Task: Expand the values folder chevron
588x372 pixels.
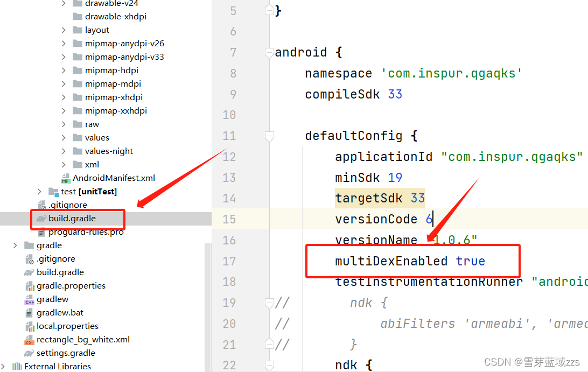Action: tap(65, 137)
